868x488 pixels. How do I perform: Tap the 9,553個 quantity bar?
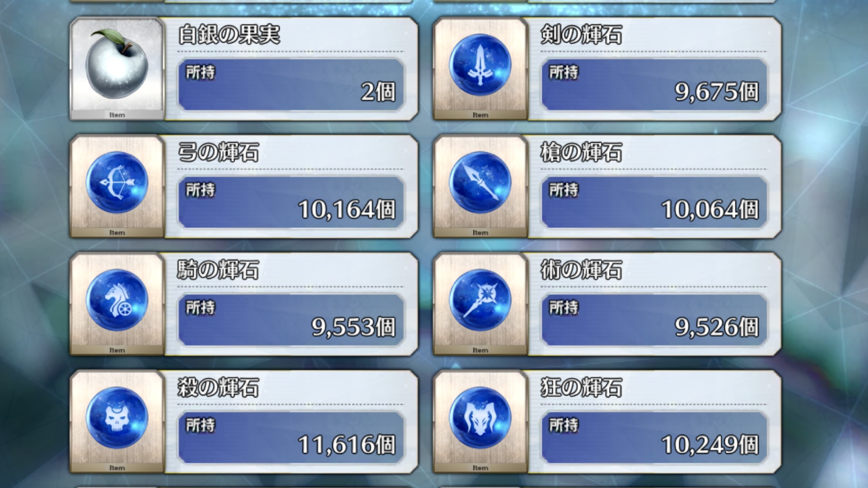click(x=291, y=320)
